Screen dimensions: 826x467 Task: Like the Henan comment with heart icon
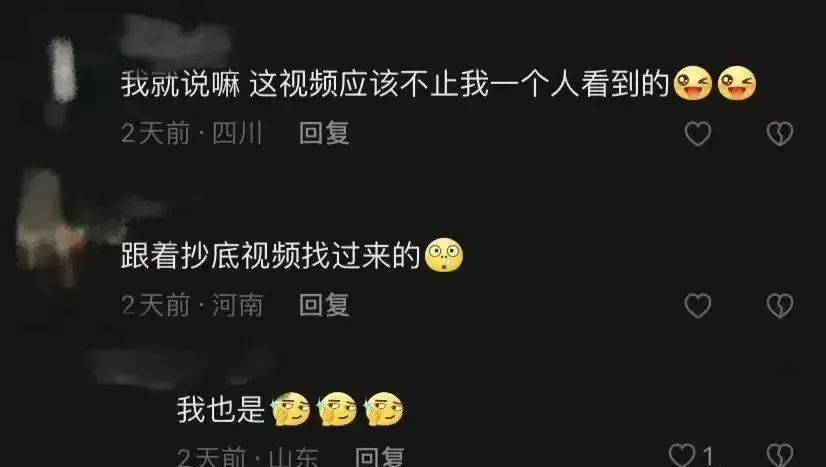(x=698, y=306)
